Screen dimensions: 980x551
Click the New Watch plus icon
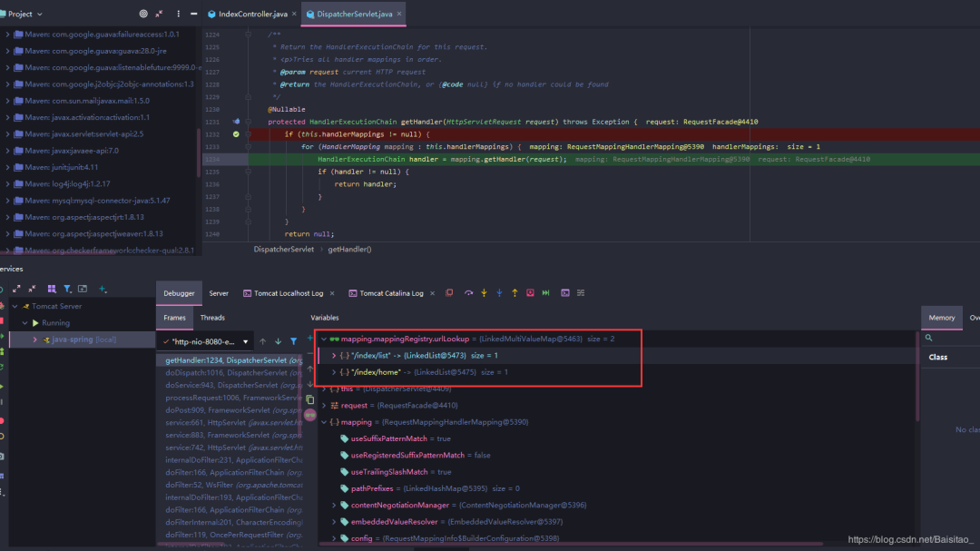(310, 339)
